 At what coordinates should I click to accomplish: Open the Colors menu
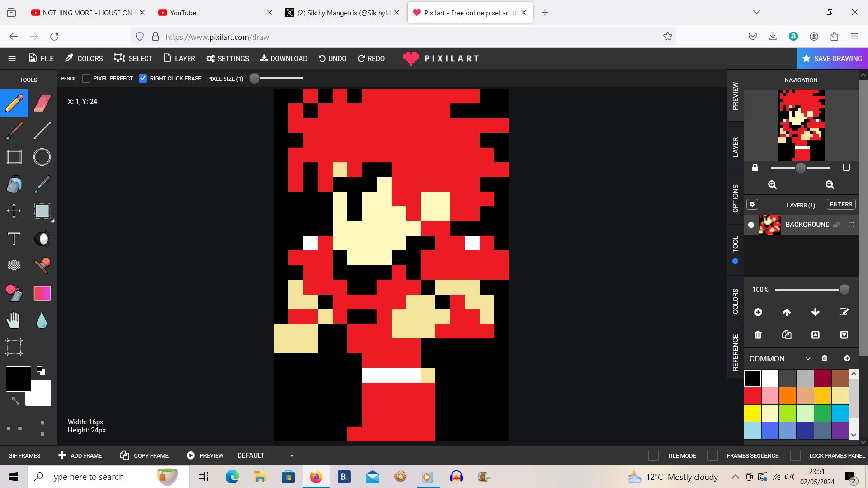point(84,58)
